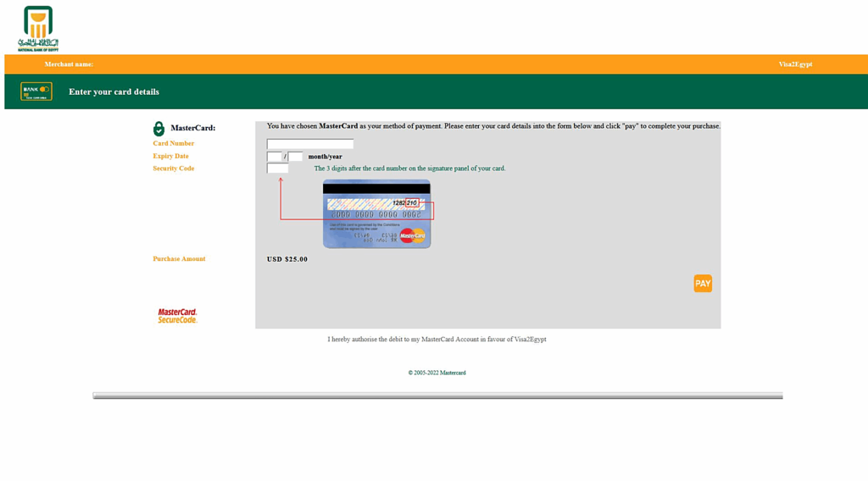Click the "Merchant name:" label

click(69, 64)
